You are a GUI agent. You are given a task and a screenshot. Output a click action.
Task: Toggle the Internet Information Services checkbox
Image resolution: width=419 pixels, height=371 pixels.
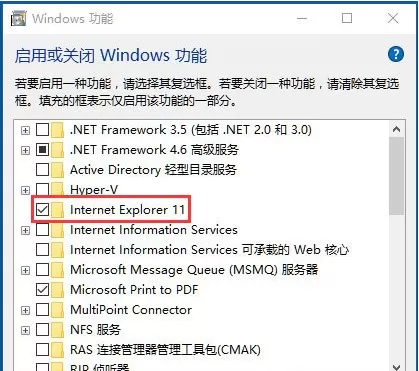pos(42,230)
